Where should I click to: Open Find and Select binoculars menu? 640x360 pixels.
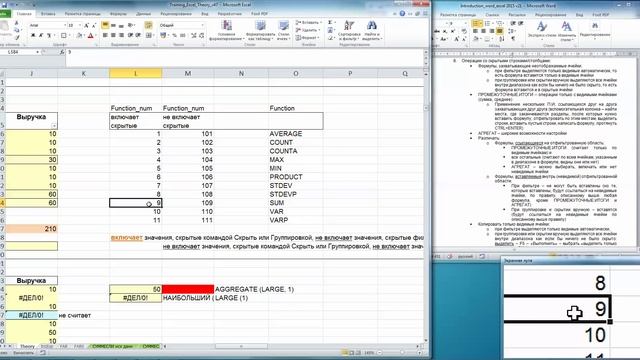371,31
